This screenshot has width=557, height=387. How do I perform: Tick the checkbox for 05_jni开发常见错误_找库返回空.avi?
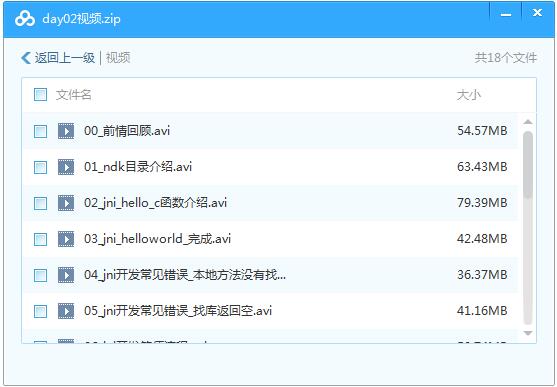point(40,311)
